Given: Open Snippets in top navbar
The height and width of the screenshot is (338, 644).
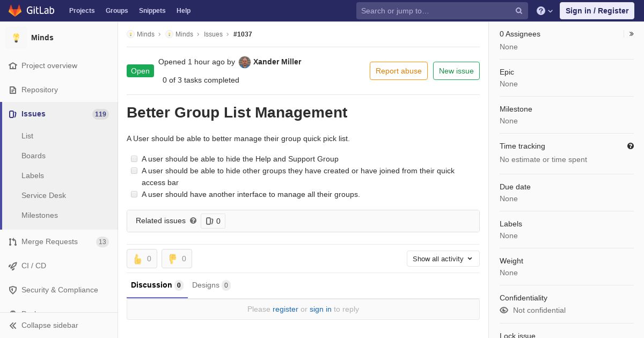Looking at the screenshot, I should pyautogui.click(x=152, y=11).
